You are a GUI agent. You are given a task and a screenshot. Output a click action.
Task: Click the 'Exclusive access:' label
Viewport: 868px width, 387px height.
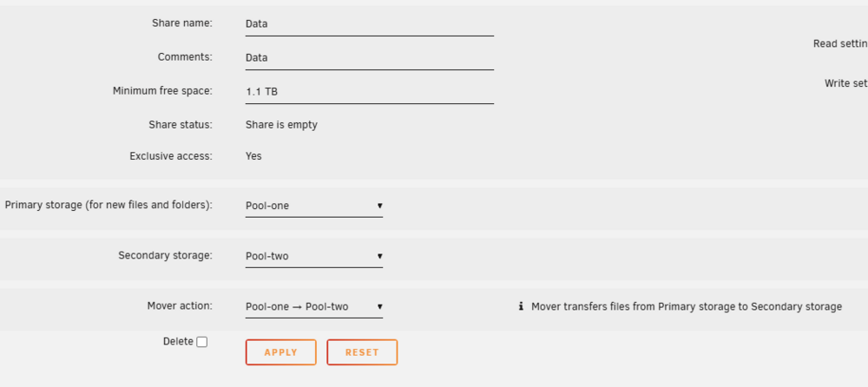[x=171, y=157]
